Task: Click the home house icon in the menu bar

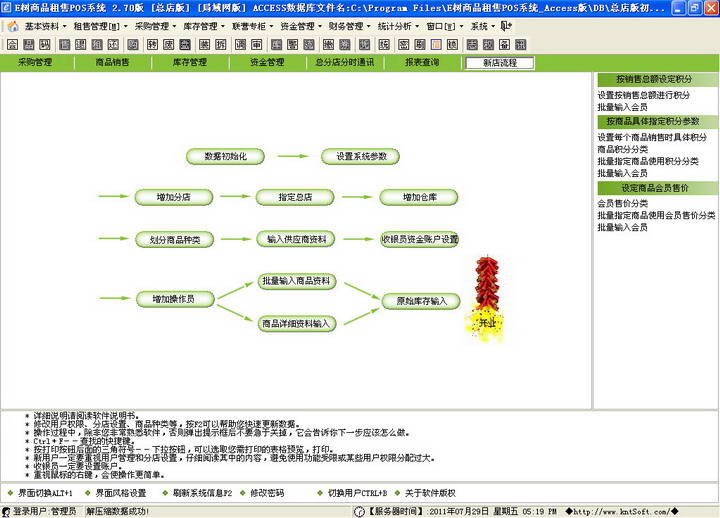Action: pos(13,26)
